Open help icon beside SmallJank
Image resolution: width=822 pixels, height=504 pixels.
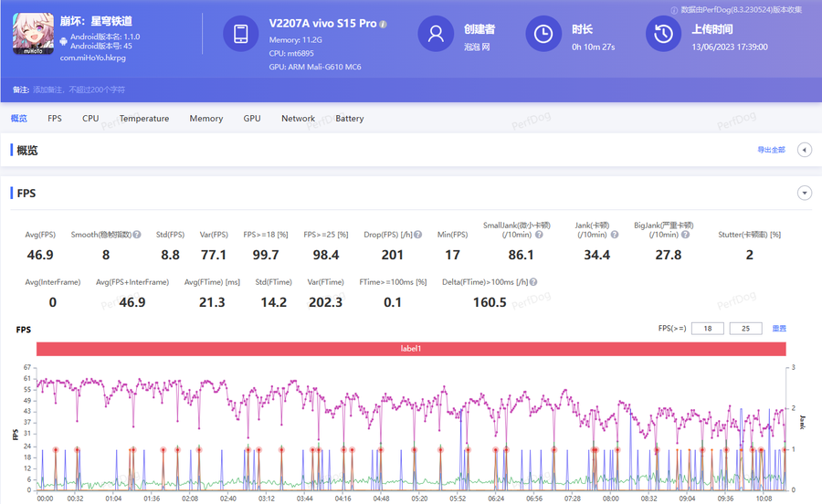pyautogui.click(x=539, y=235)
